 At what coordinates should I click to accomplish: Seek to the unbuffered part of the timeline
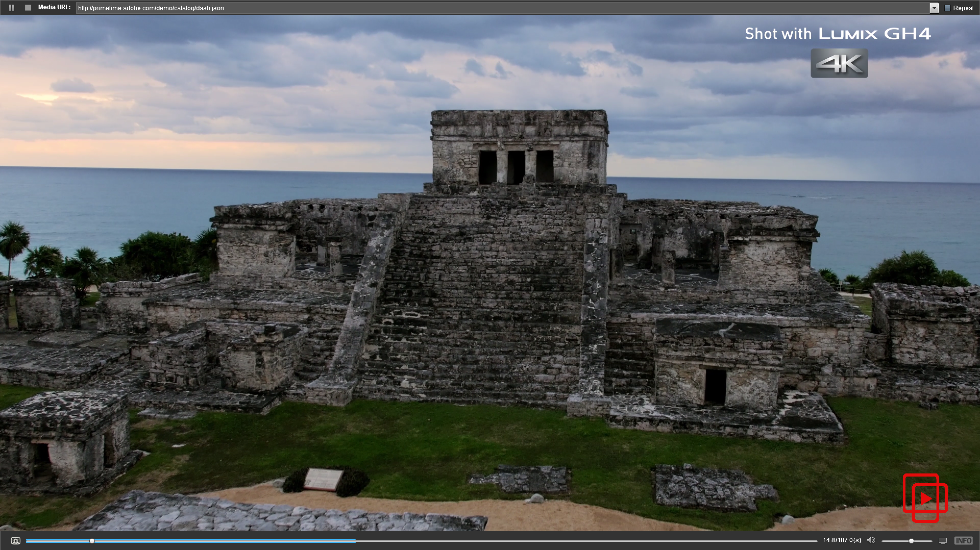[x=571, y=541]
